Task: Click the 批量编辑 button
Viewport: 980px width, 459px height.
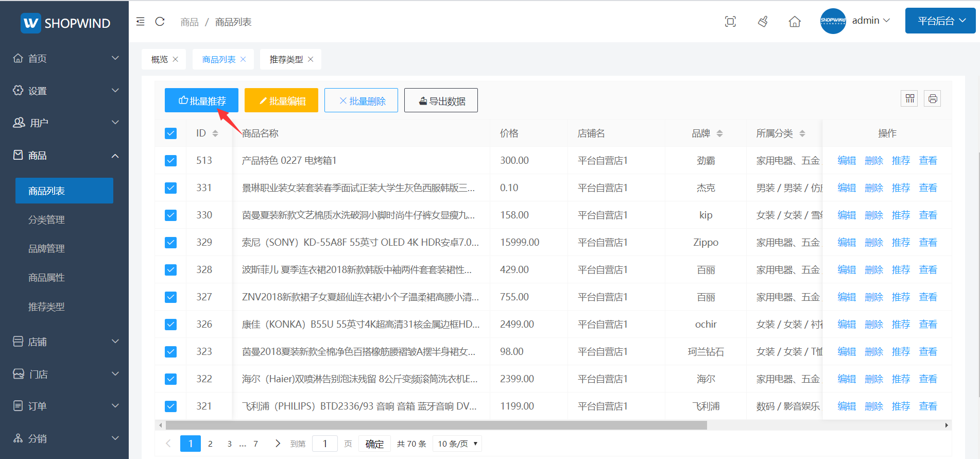Action: 281,100
